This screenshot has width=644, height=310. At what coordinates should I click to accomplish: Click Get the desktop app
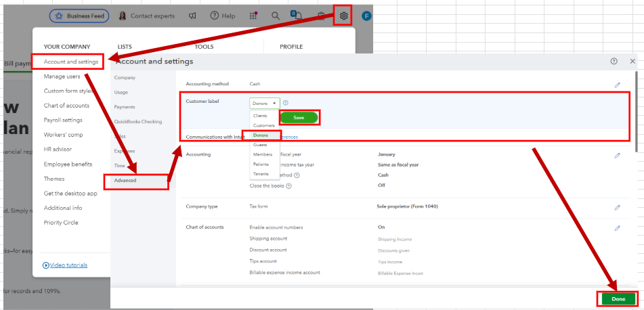[x=70, y=193]
